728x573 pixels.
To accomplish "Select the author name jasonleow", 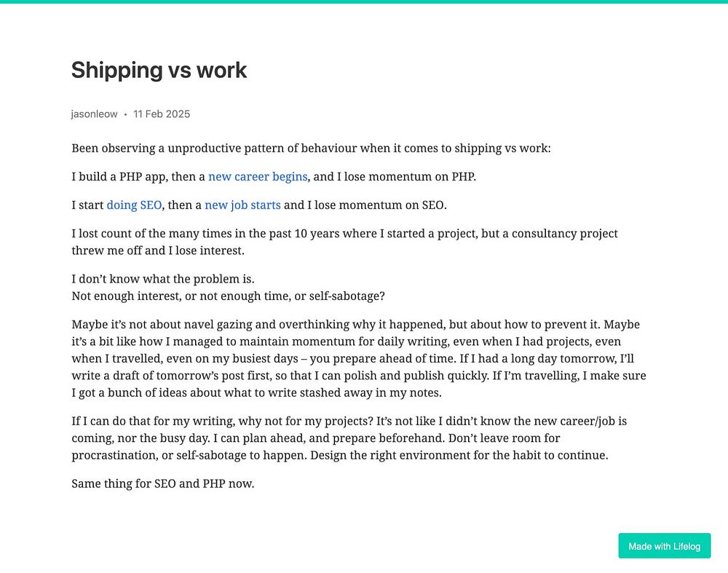I will [x=94, y=114].
